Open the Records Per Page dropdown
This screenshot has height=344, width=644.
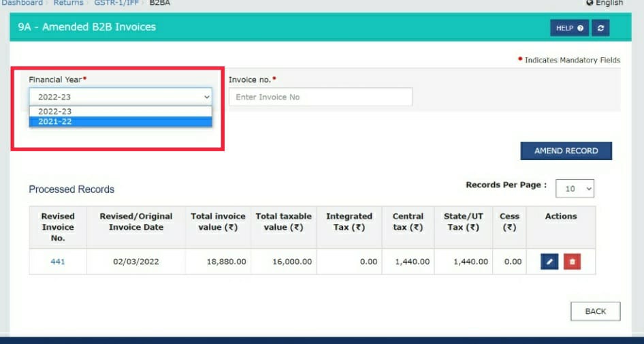(575, 189)
